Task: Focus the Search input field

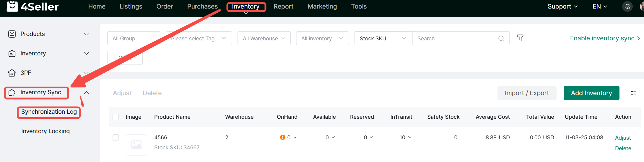Action: pyautogui.click(x=455, y=39)
